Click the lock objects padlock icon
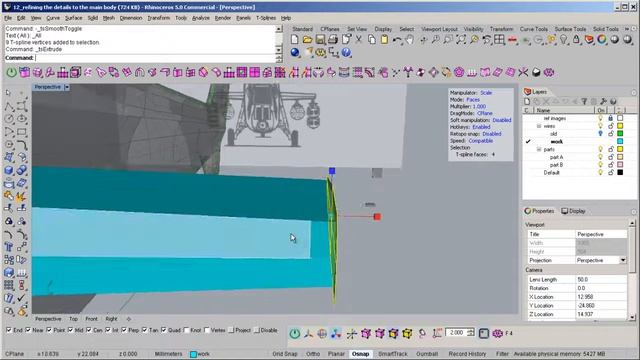Screen dimensions: 640x360 [576, 40]
